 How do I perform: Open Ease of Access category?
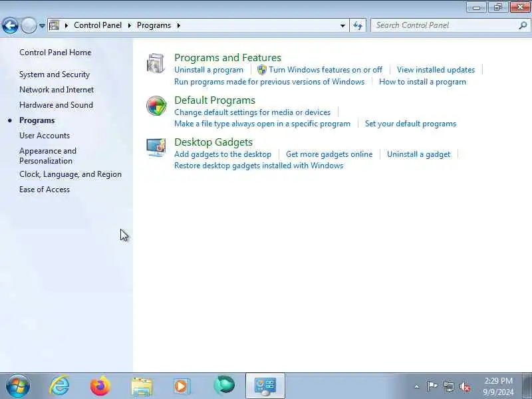45,190
